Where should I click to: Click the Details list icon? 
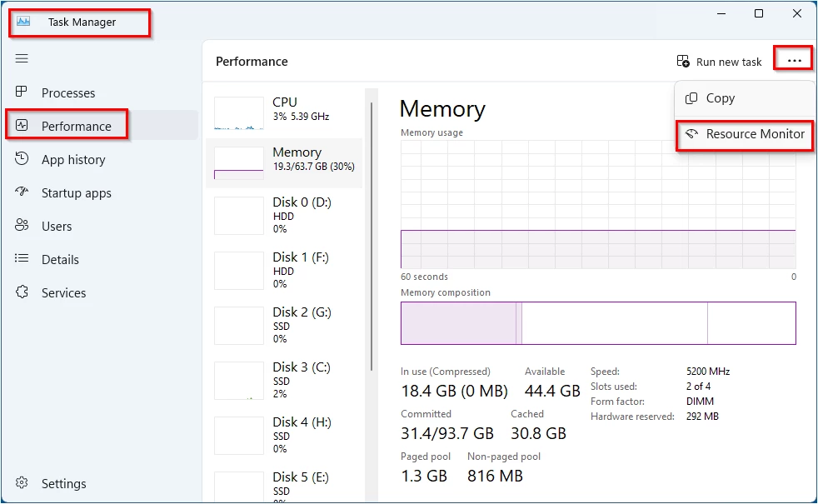coord(22,258)
